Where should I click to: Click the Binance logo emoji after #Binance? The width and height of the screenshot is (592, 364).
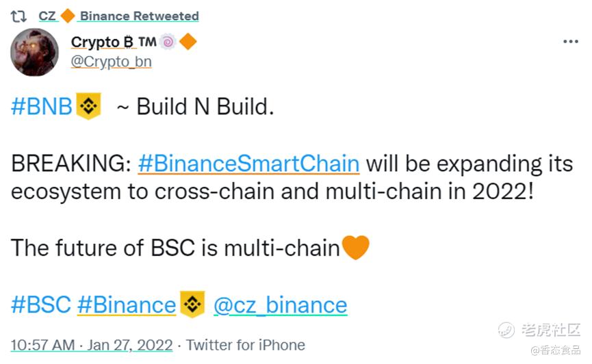[192, 304]
